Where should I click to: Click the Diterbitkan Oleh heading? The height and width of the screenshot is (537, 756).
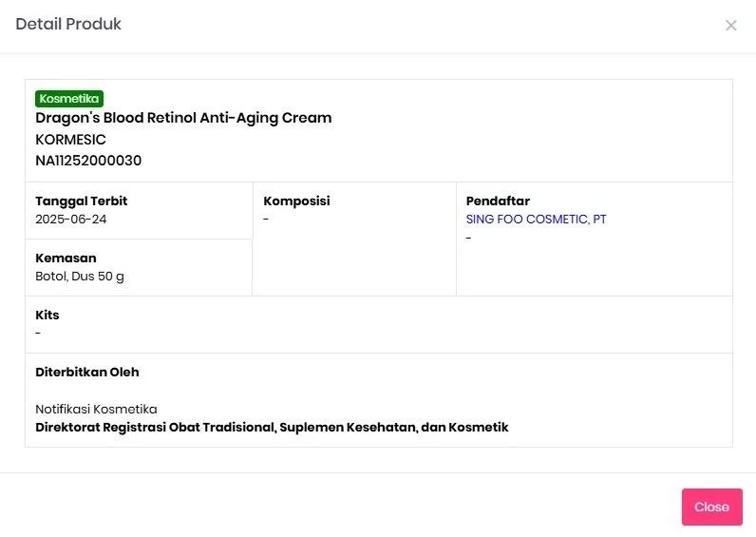(87, 373)
